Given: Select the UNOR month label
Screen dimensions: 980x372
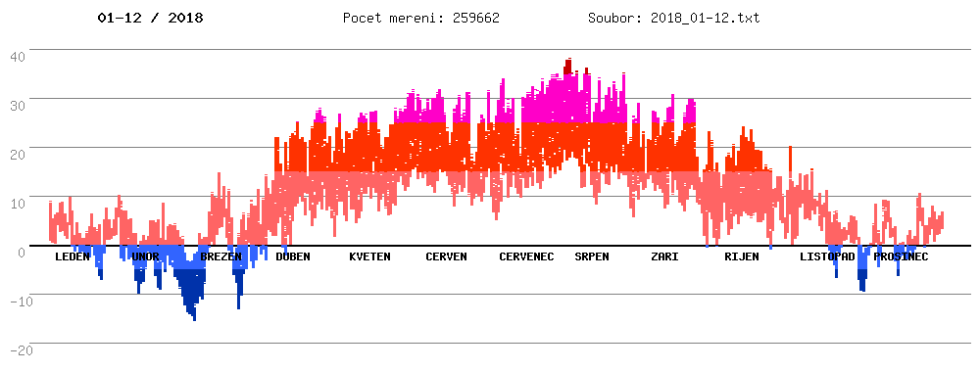Looking at the screenshot, I should tap(145, 256).
